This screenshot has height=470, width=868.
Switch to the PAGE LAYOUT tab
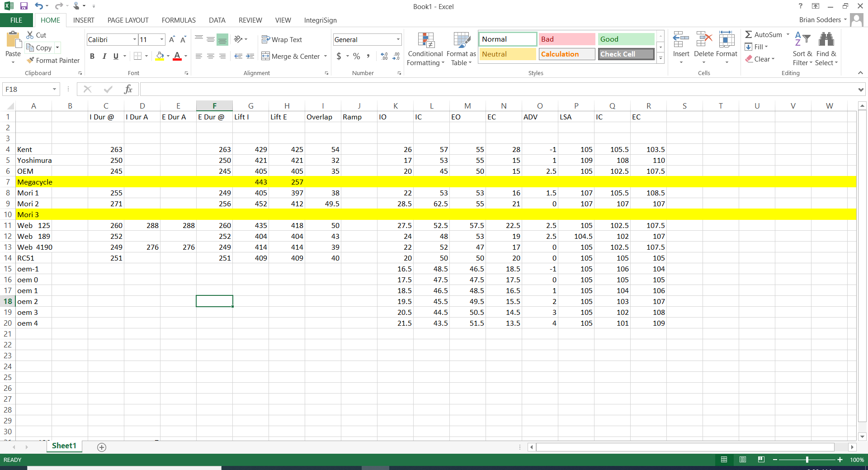click(x=128, y=20)
